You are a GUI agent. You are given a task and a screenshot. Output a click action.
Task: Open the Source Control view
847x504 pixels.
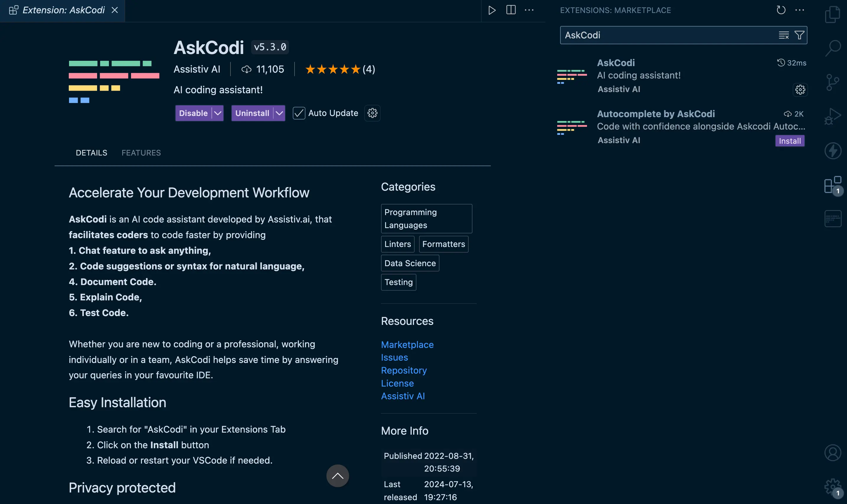[x=833, y=82]
